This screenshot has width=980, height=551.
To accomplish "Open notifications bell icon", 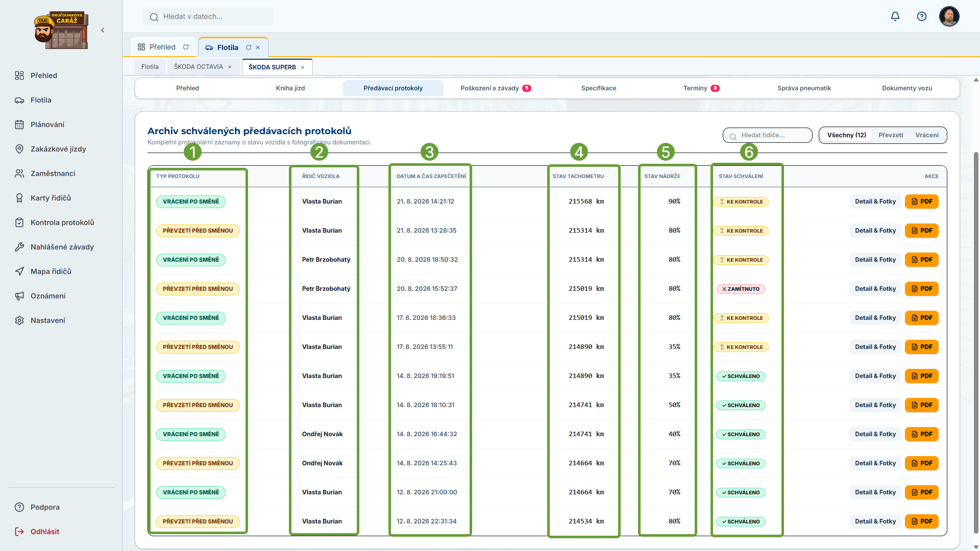I will coord(895,16).
